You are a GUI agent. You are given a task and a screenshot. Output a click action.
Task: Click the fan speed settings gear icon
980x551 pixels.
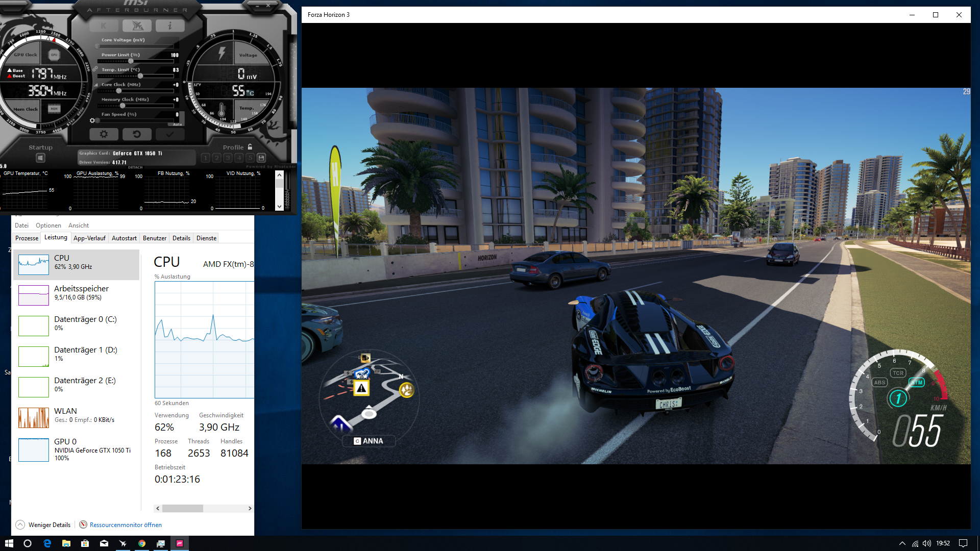(92, 121)
